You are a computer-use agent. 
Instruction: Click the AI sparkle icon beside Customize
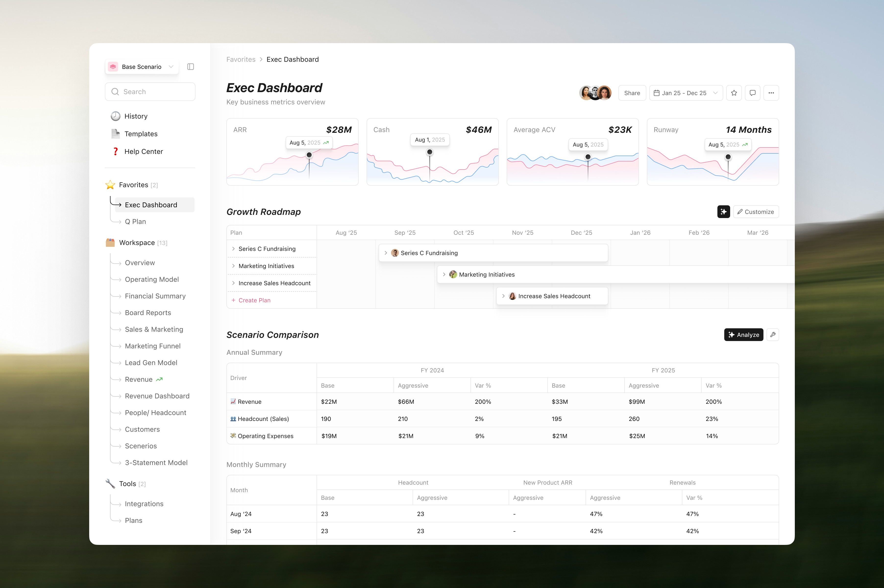click(x=724, y=212)
